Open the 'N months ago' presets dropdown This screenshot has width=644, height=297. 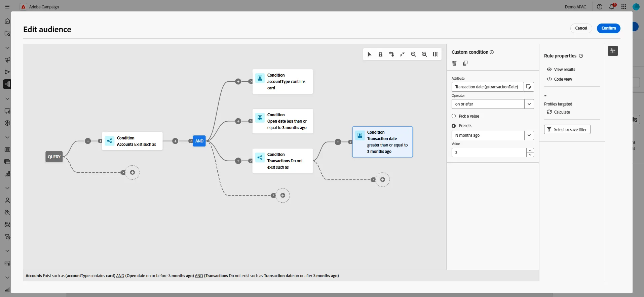click(x=493, y=135)
